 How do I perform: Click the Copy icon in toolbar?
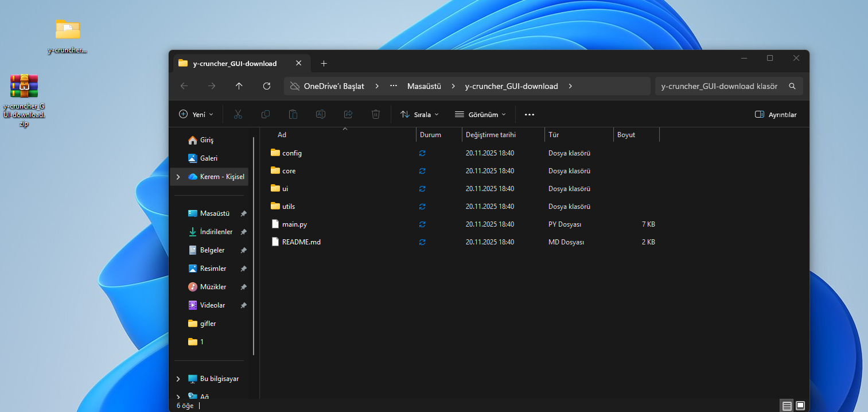click(266, 114)
